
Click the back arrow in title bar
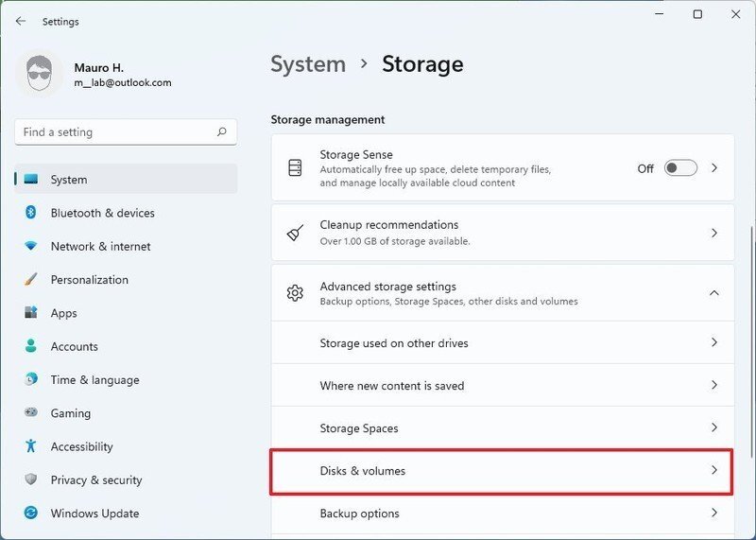(21, 21)
